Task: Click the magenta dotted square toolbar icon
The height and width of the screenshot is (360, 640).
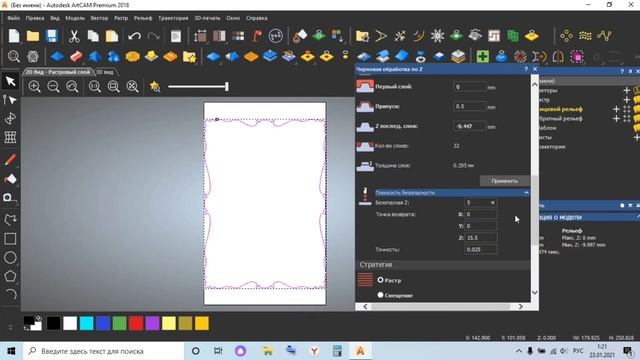Action: point(577,56)
